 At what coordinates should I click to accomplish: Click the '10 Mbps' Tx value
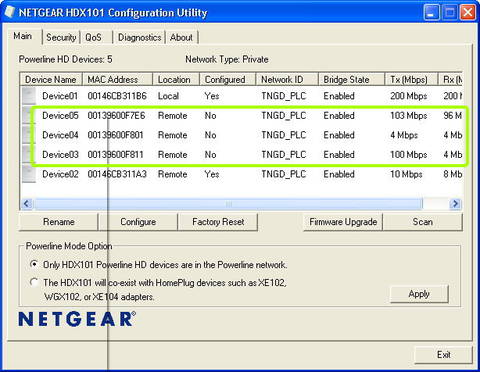pyautogui.click(x=406, y=174)
